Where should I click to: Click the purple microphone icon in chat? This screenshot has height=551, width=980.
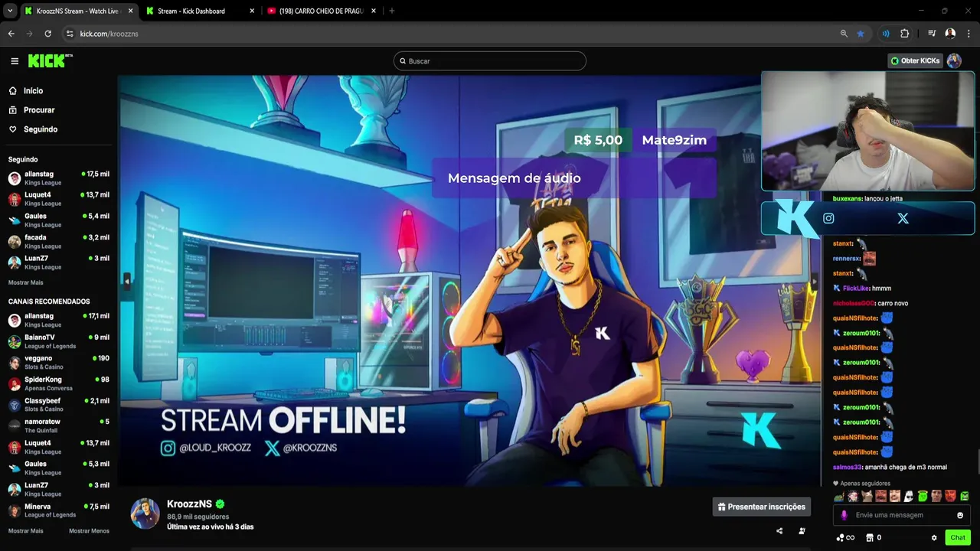pyautogui.click(x=844, y=515)
